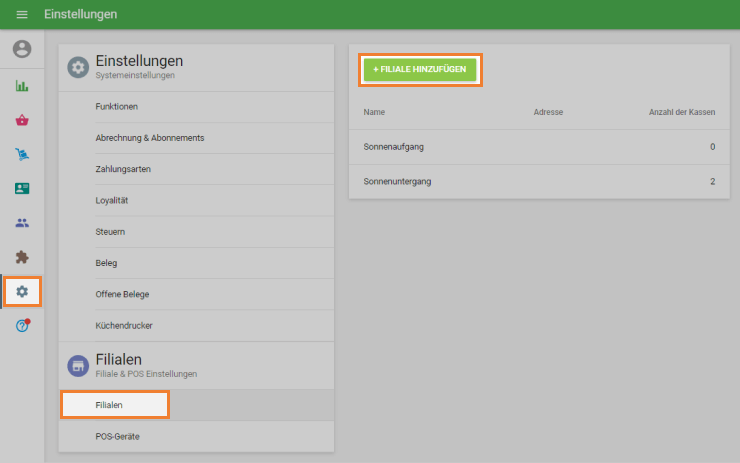This screenshot has width=740, height=463.
Task: Open the Sonnenaufgang store row
Action: click(538, 147)
